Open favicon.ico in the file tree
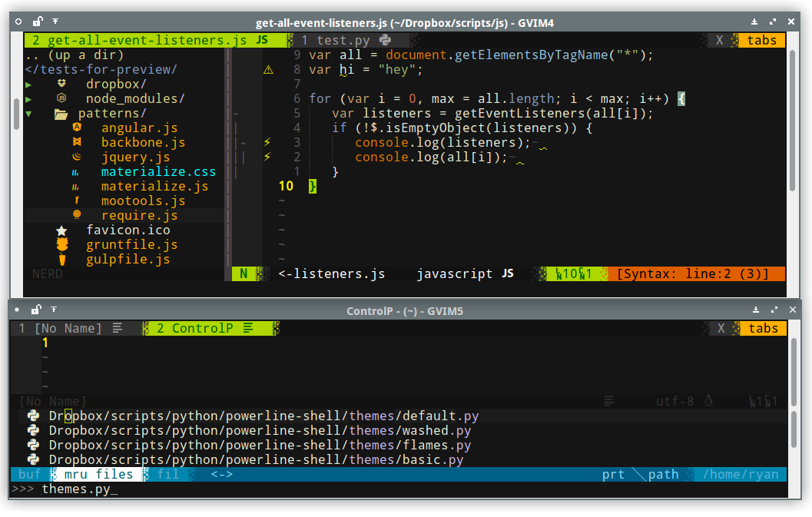The height and width of the screenshot is (517, 812). pos(128,230)
